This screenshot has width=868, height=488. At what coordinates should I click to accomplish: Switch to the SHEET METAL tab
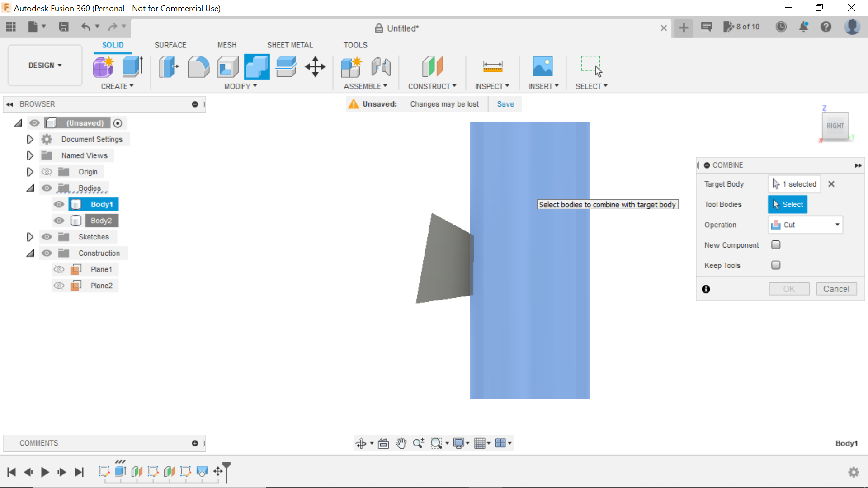tap(290, 45)
